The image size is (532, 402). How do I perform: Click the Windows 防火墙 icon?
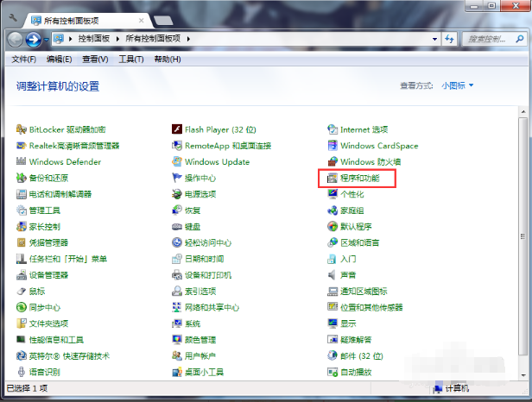332,161
